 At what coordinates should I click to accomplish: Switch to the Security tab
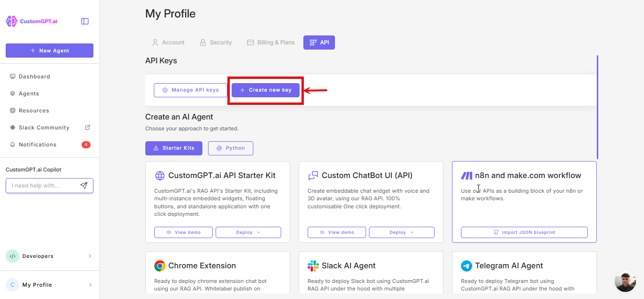click(216, 43)
